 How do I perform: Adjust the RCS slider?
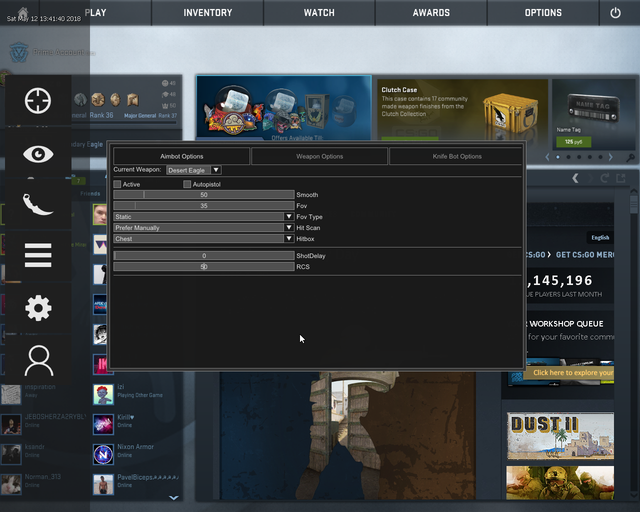204,267
